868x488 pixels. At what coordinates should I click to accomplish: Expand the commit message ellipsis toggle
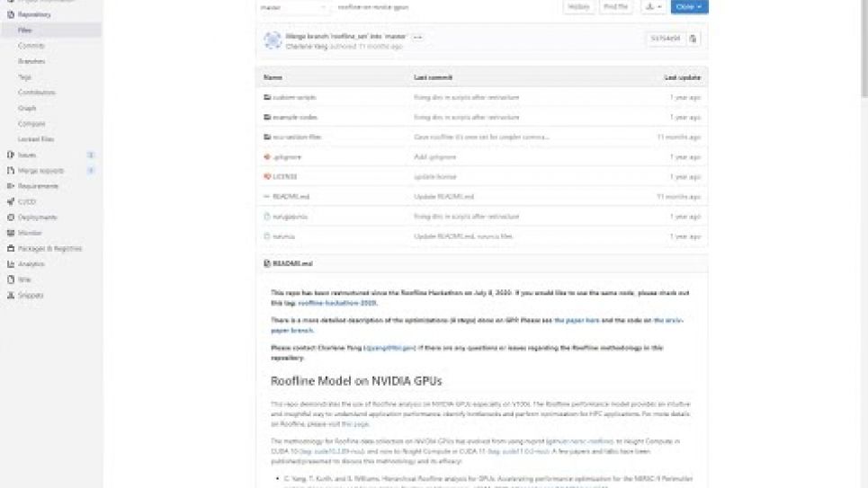(417, 37)
